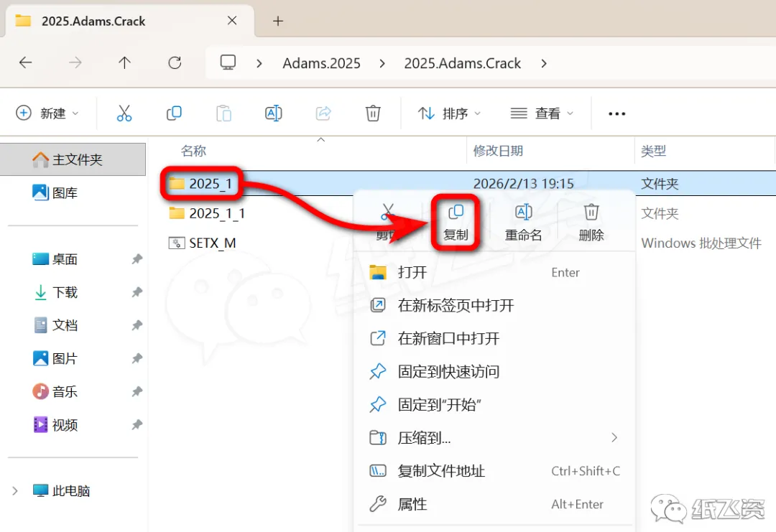Sort by 修改日期 column header
The width and height of the screenshot is (776, 532).
tap(498, 151)
